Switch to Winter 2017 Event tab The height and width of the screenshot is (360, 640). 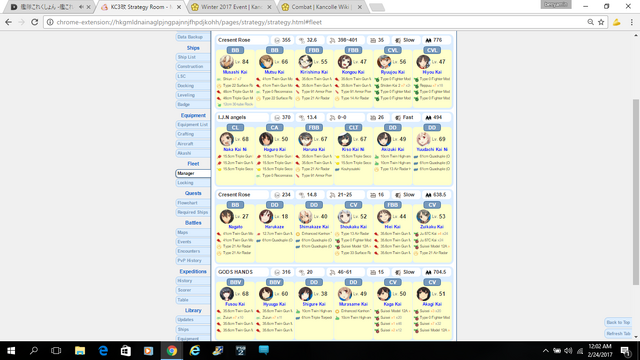click(232, 7)
